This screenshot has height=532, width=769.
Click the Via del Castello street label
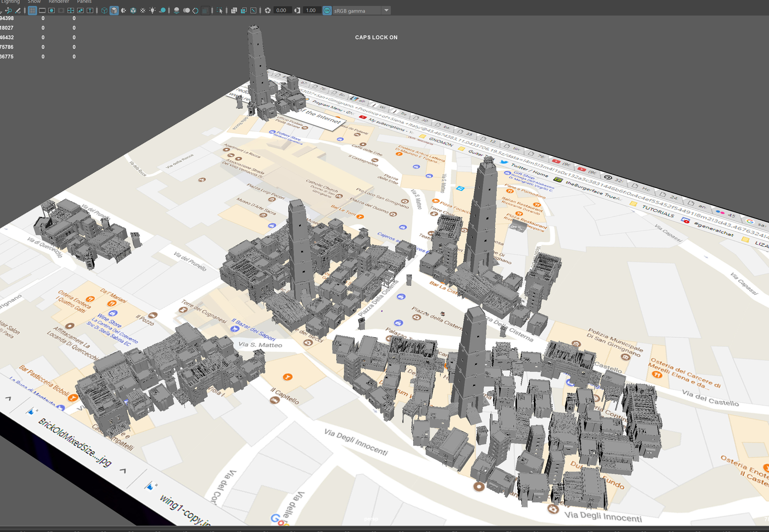pos(710,398)
